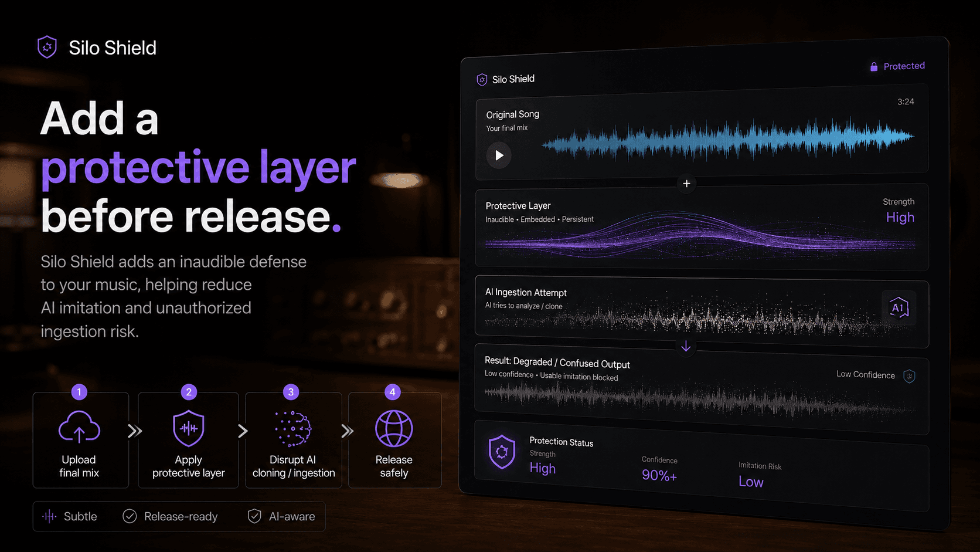980x552 pixels.
Task: Play the Original Song track
Action: [x=499, y=155]
